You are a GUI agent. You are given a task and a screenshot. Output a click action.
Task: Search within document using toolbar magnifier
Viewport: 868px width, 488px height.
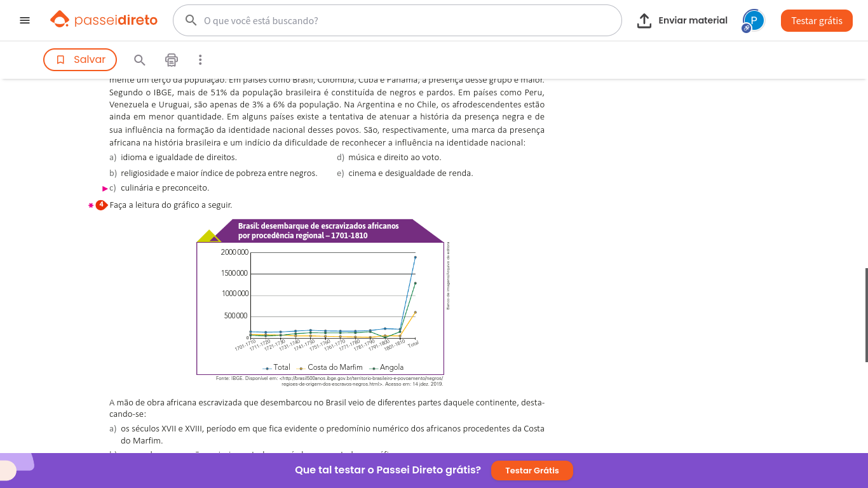click(140, 60)
